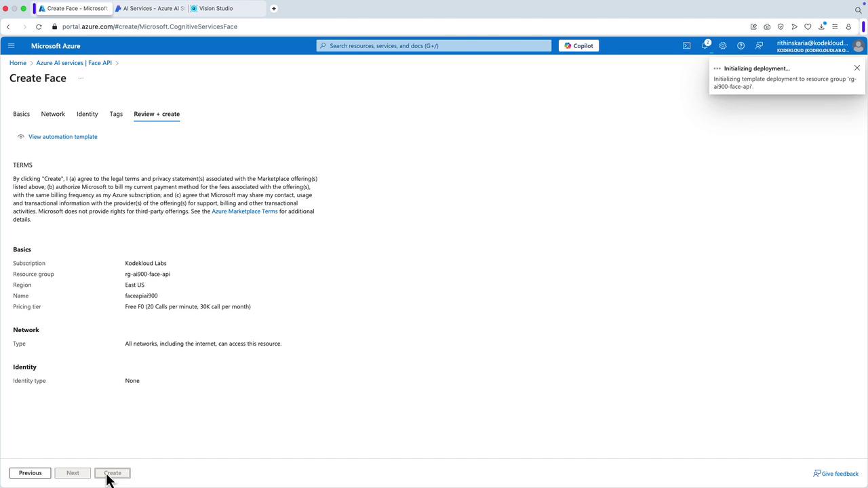Click the lock icon beside the URL
Screen dimensions: 868x488
pos(54,27)
